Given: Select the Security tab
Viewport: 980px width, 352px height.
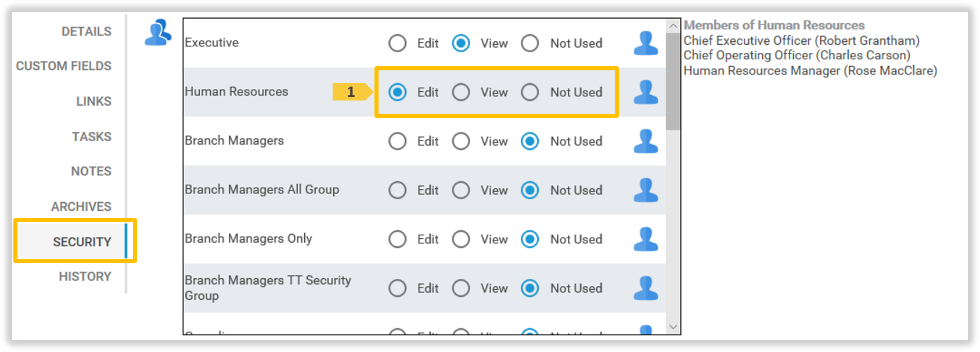Looking at the screenshot, I should click(x=82, y=242).
